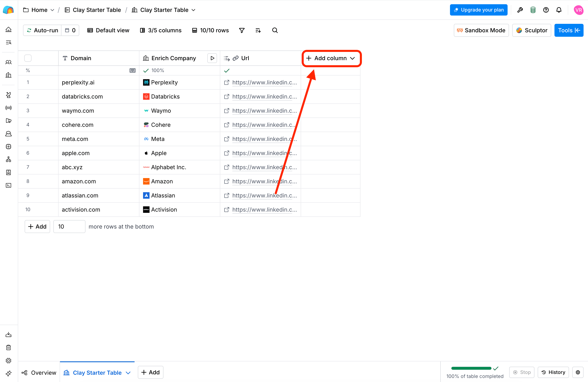Open the scheduled runs counter showing 0
588x382 pixels.
coord(70,30)
